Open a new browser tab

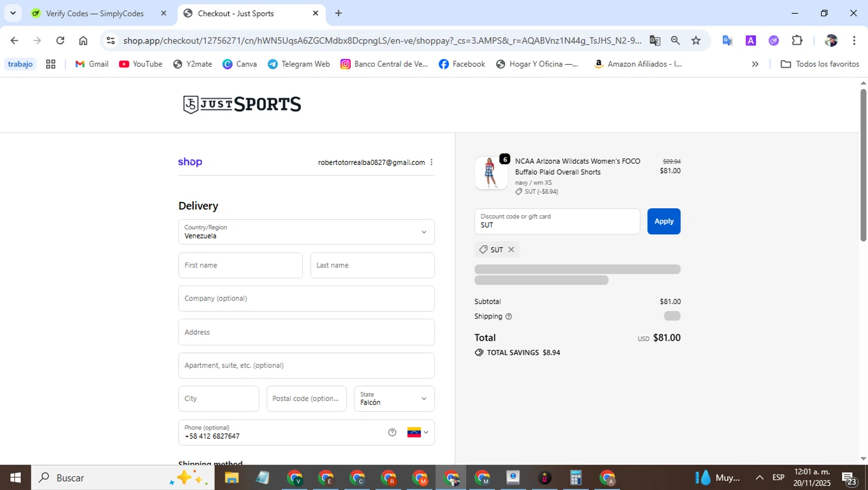[x=339, y=13]
